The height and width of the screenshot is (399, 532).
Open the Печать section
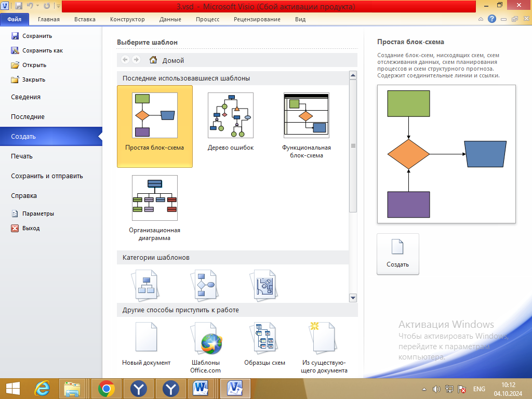click(21, 156)
